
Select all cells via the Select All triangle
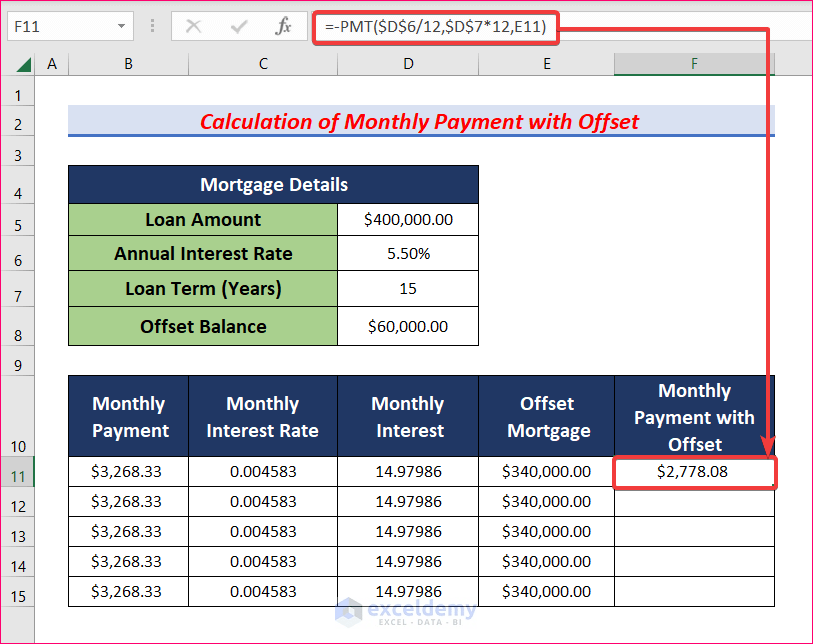22,63
